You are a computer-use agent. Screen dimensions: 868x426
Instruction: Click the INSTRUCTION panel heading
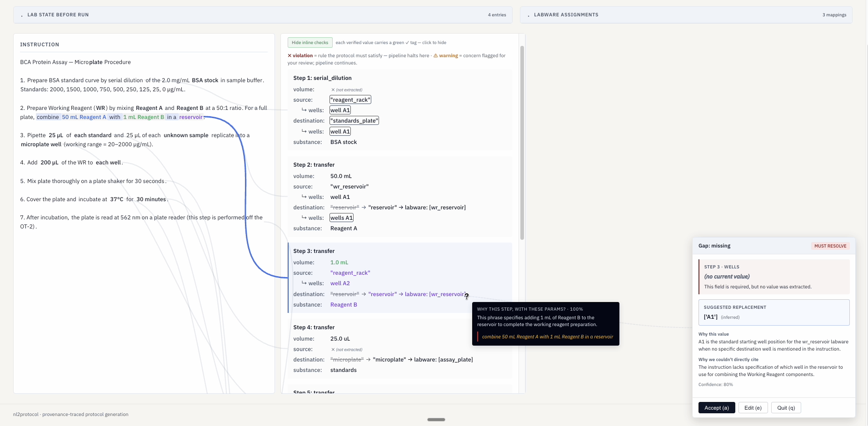(40, 45)
